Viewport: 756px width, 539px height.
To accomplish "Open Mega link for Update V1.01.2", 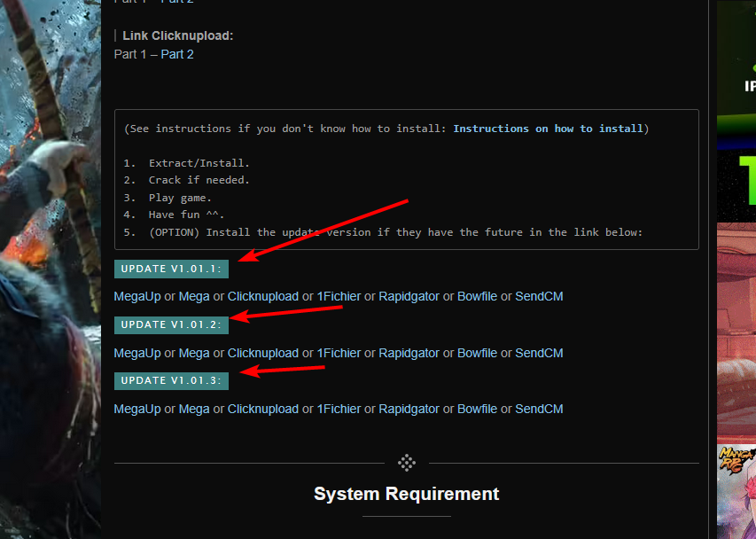I will tap(194, 354).
